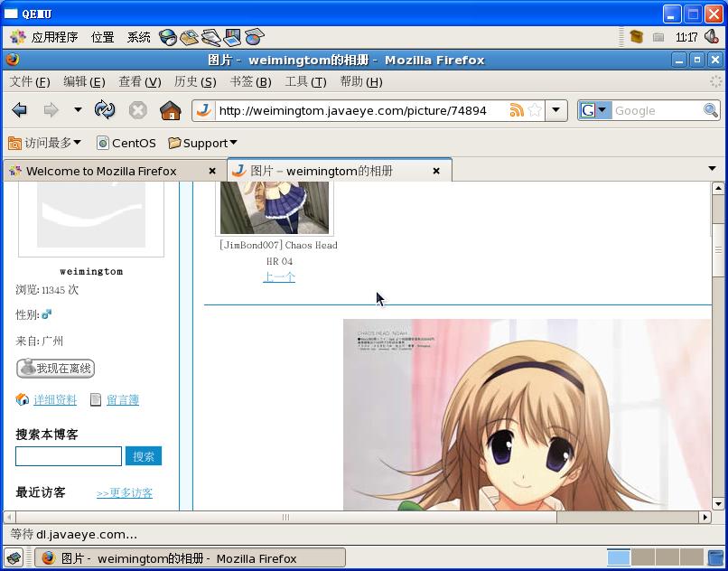728x571 pixels.
Task: Open the 留言簿 guestbook link
Action: (x=123, y=399)
